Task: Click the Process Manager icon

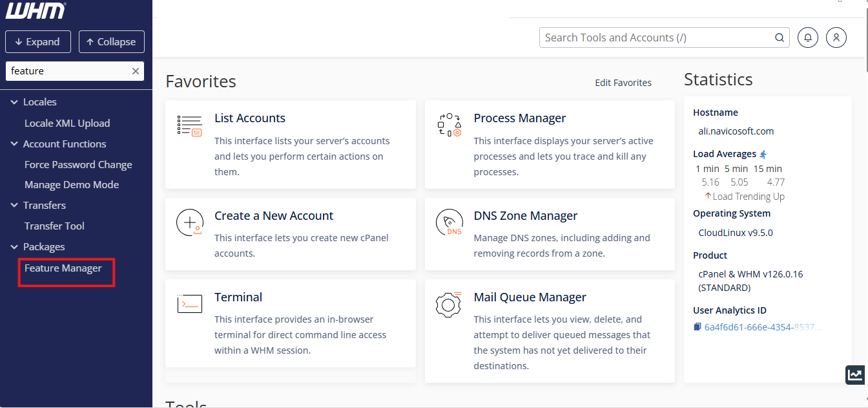Action: click(449, 125)
